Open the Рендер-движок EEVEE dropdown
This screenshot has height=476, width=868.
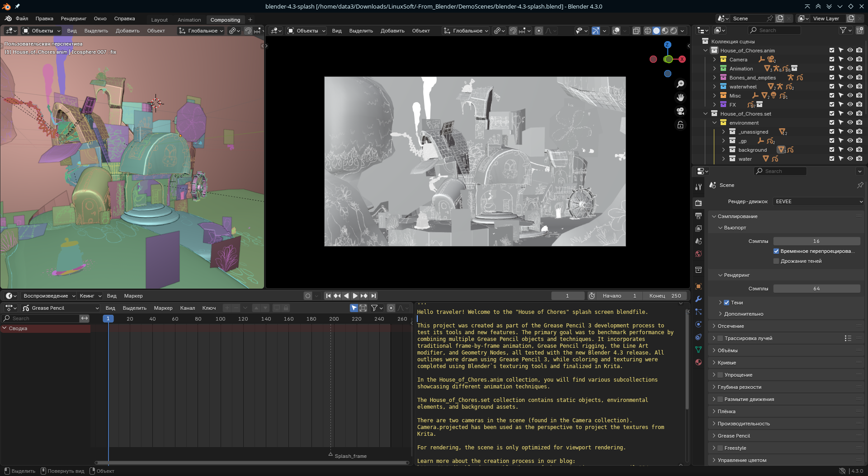pos(819,201)
